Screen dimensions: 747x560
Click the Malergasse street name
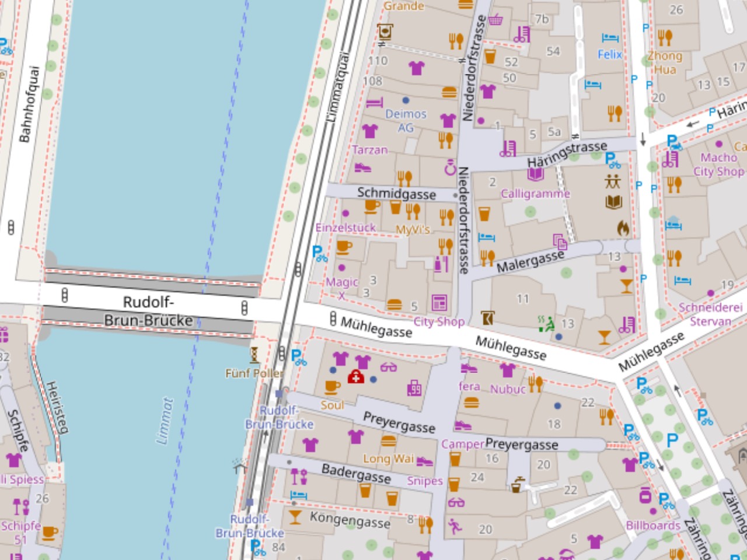coord(530,261)
